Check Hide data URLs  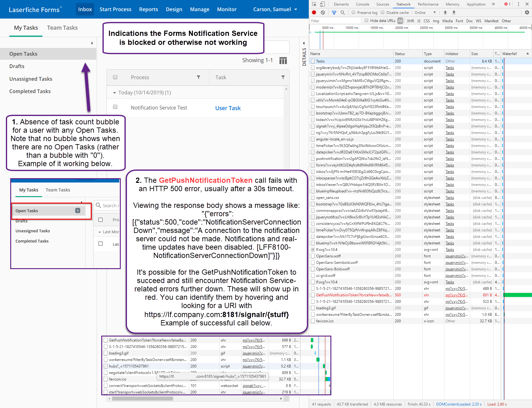(x=367, y=21)
